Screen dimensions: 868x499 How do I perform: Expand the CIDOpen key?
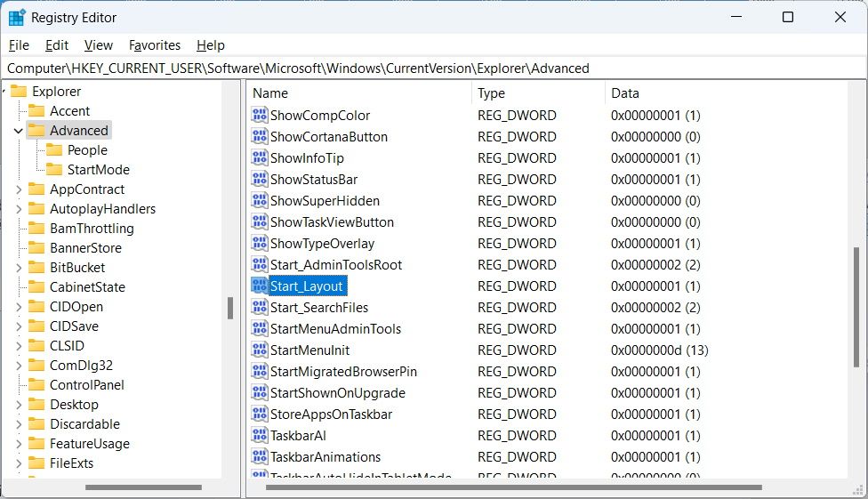(19, 306)
